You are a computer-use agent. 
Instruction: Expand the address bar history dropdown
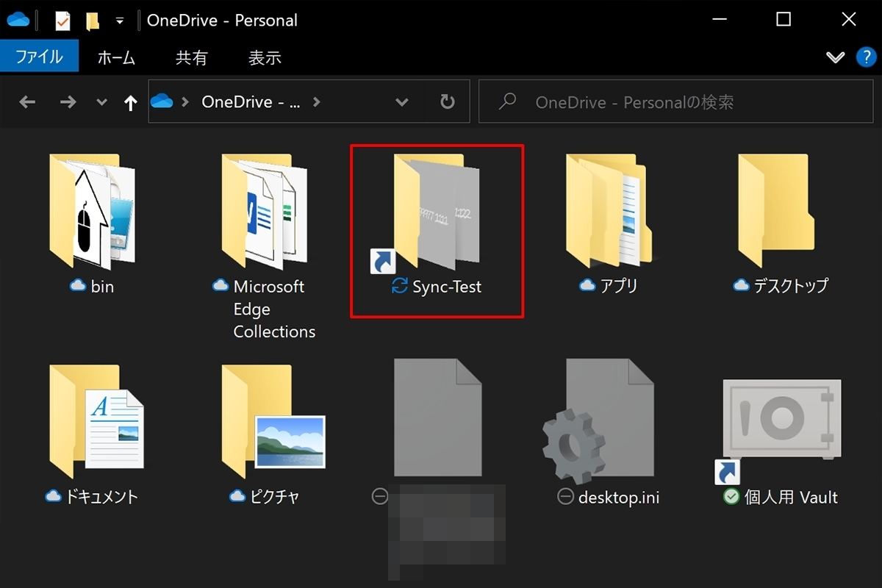pyautogui.click(x=401, y=102)
